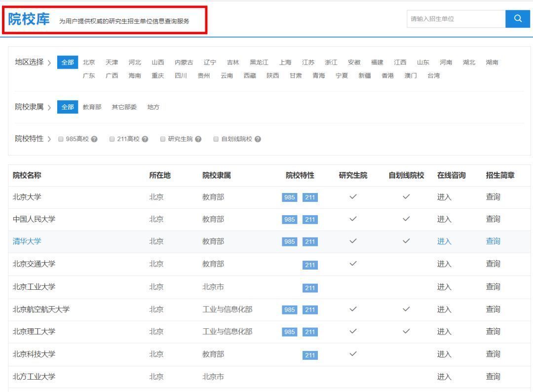Click the 211 badge for 北京交通大学
Screen dimensions: 533x392
(x=309, y=264)
